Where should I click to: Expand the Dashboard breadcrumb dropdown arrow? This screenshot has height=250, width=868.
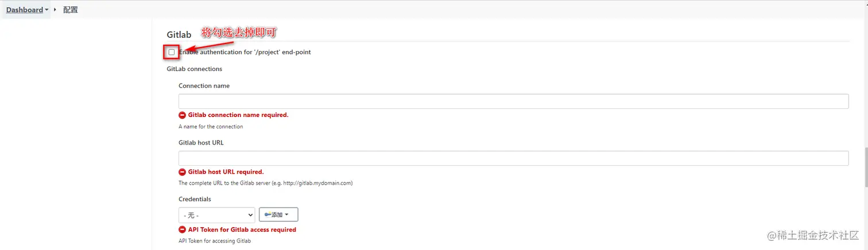(x=46, y=10)
